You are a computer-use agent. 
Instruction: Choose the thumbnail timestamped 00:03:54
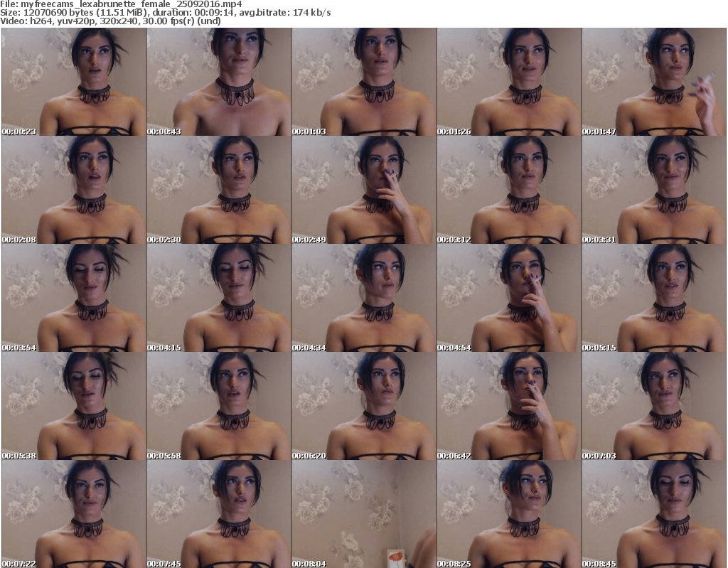[x=74, y=298]
